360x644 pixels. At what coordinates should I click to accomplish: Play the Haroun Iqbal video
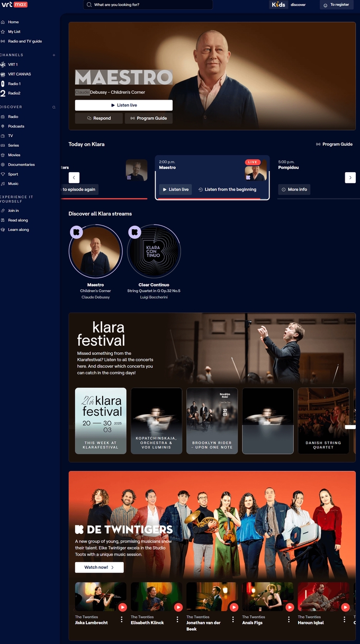click(x=345, y=607)
